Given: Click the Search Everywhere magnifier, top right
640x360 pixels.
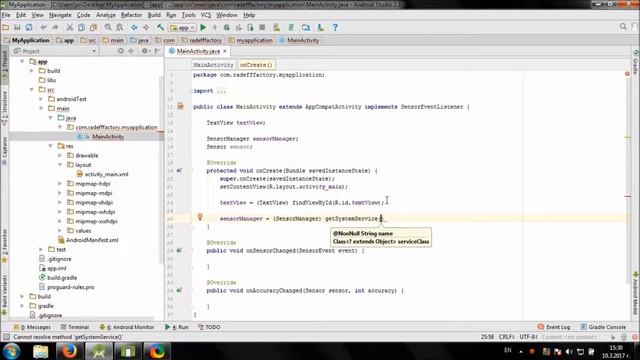Looking at the screenshot, I should (623, 27).
